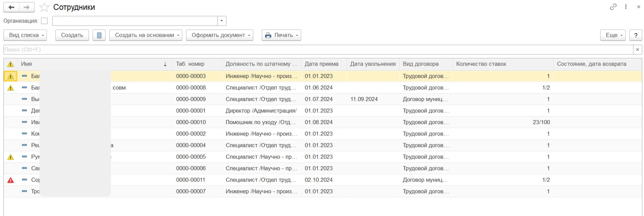644x216 pixels.
Task: Select the cell with 0000-00003
Action: click(197, 76)
